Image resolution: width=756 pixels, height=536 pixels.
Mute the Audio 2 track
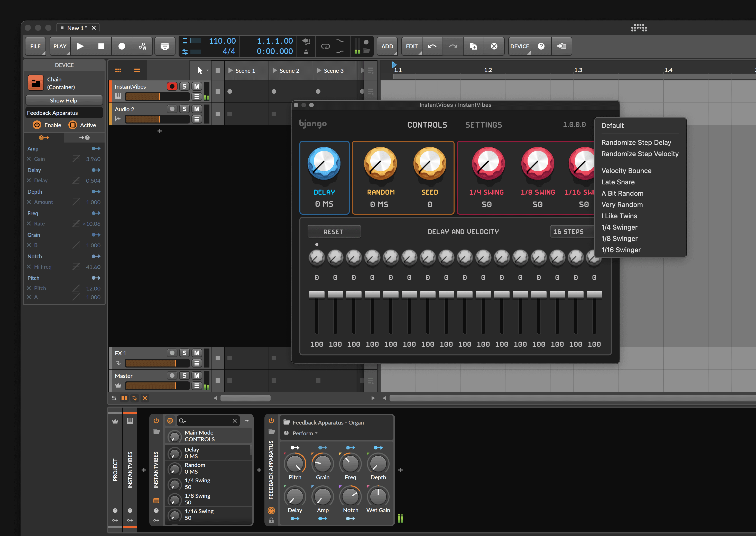pyautogui.click(x=197, y=109)
